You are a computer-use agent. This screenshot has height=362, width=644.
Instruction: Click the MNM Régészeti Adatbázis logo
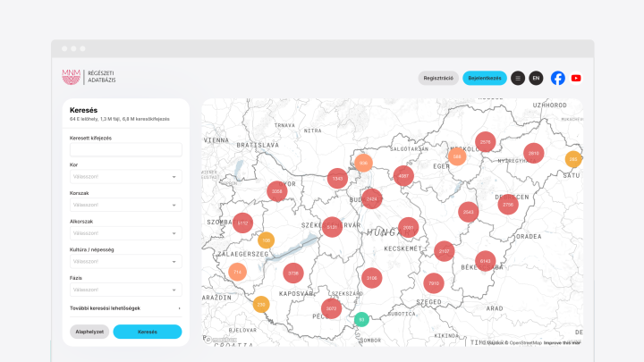pos(89,77)
